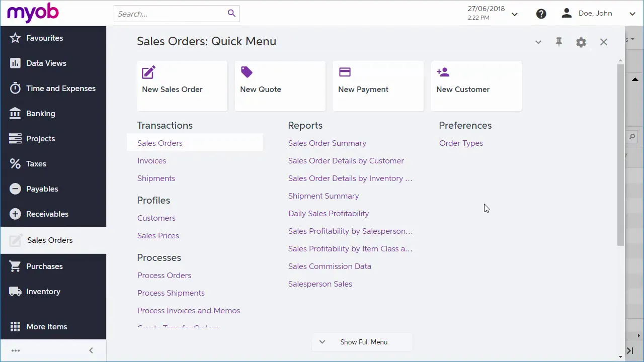Pin the Sales Orders quick menu

pos(559,42)
